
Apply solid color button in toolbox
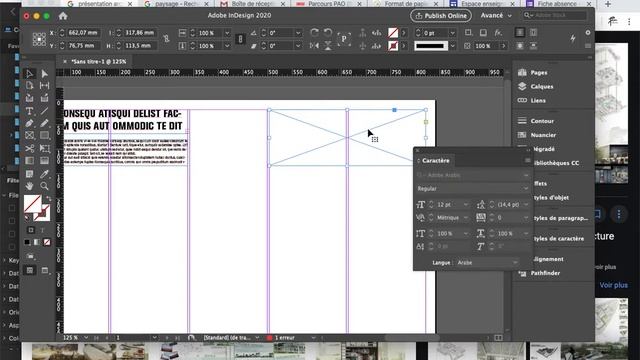point(27,242)
